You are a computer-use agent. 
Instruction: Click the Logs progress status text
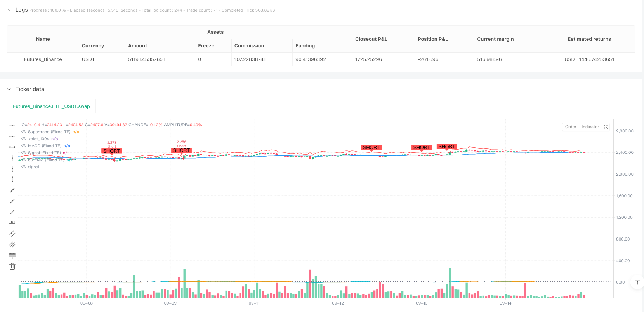click(153, 10)
